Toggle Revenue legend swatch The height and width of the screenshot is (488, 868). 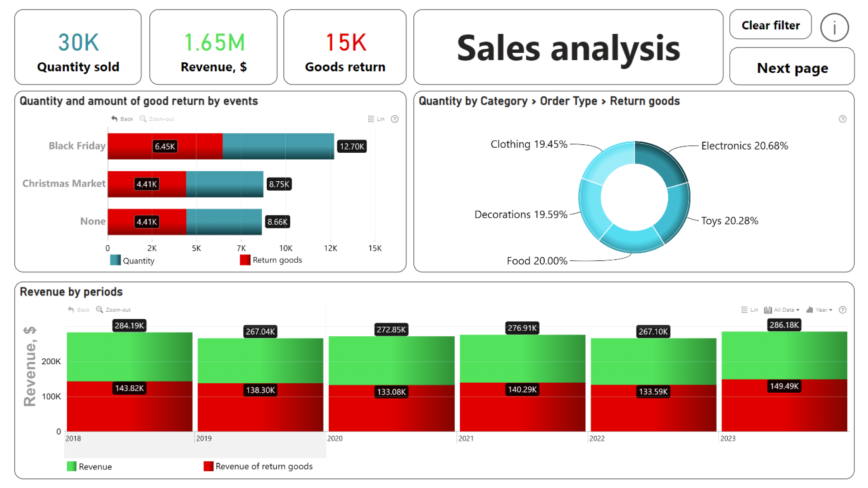pos(71,466)
